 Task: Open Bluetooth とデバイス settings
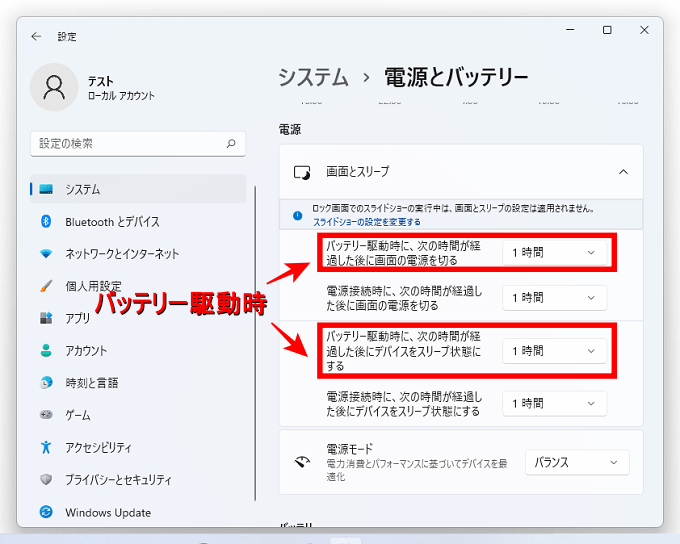(138, 222)
